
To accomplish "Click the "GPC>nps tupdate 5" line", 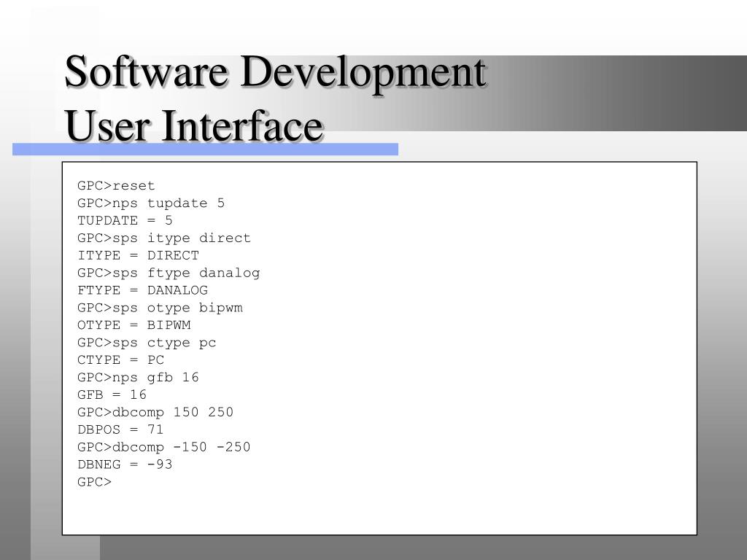I will tap(150, 203).
